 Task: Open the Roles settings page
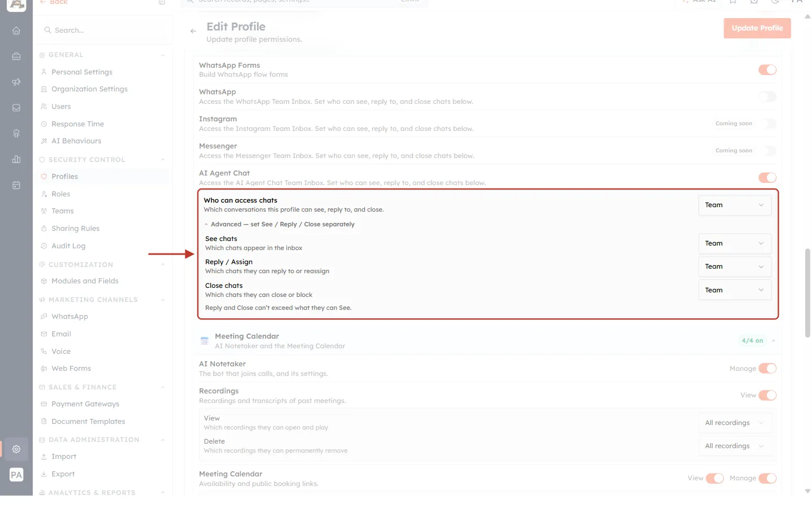[x=61, y=194]
